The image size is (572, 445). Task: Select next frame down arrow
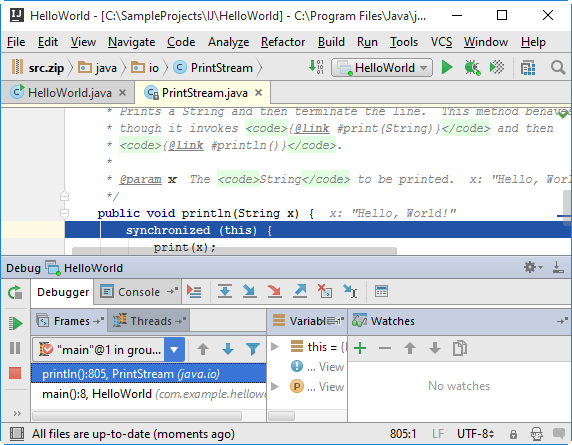(228, 349)
